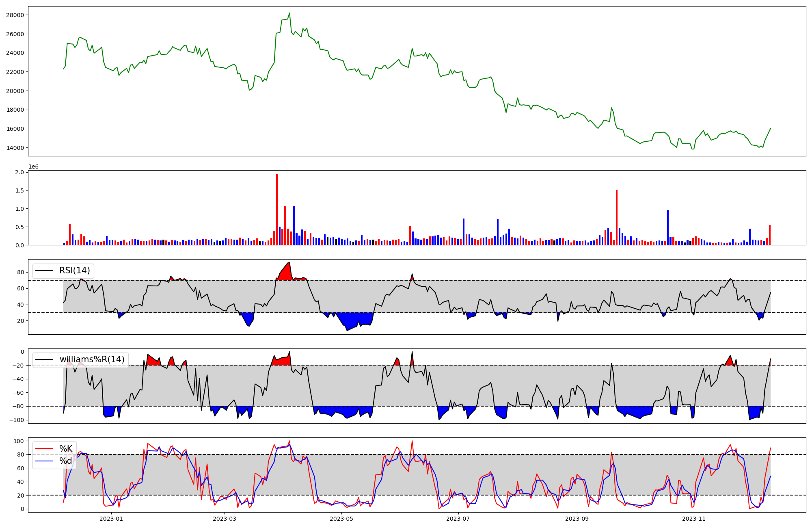Click the tallest red volume bar
812x528 pixels.
pos(277,210)
